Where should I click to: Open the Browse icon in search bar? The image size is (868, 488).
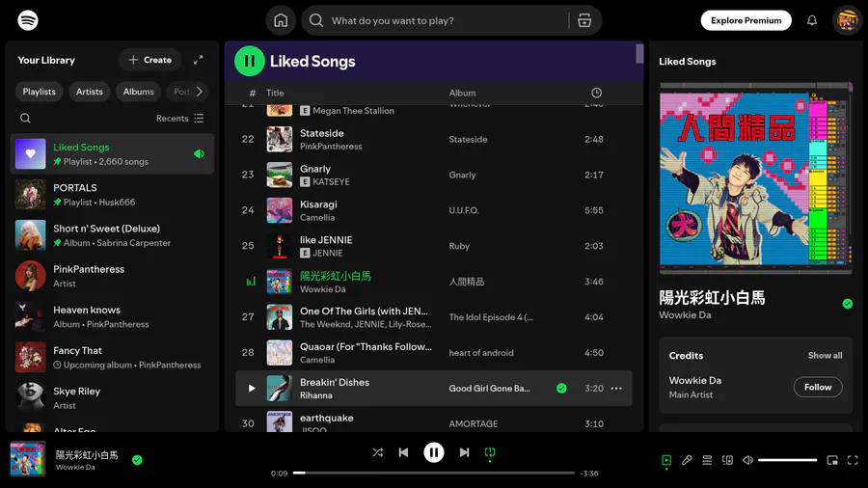(584, 20)
